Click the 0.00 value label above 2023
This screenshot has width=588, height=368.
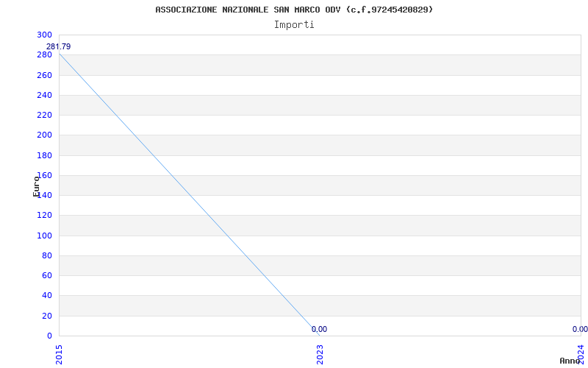[x=319, y=329]
